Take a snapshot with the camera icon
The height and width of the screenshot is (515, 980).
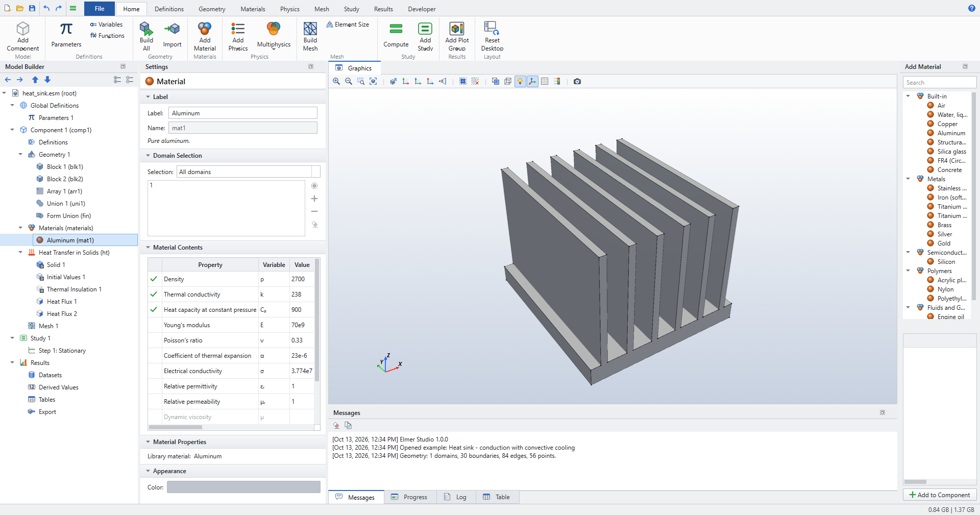click(x=577, y=81)
